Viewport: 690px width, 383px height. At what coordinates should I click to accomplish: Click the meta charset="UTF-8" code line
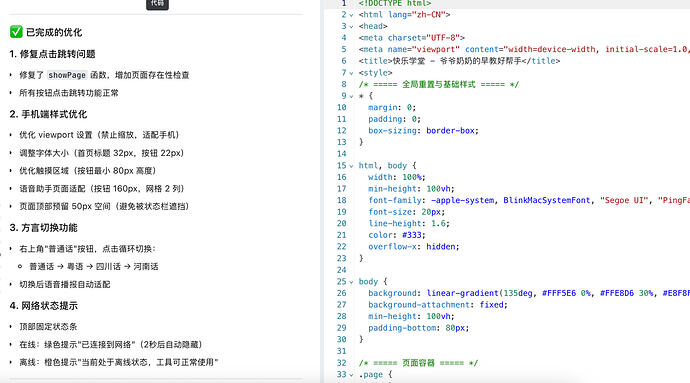(x=411, y=38)
